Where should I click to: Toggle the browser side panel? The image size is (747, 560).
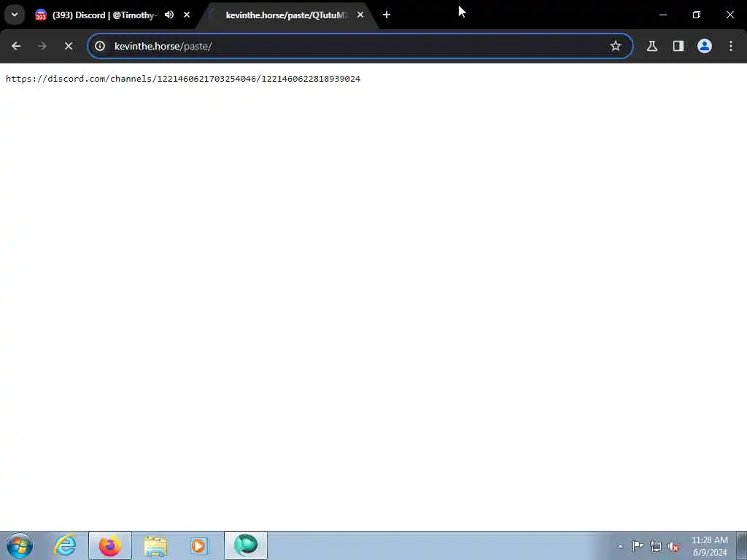[678, 46]
